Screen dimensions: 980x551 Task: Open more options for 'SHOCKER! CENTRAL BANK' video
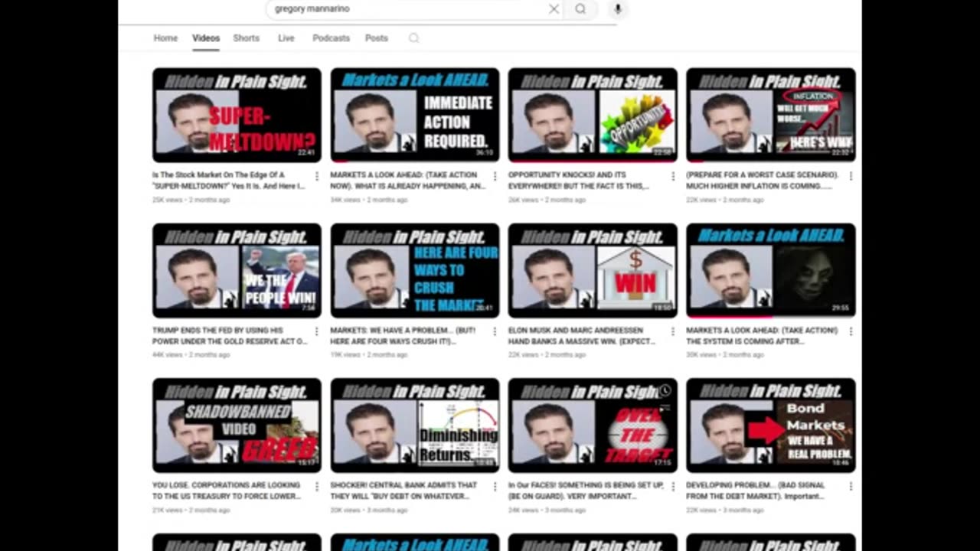tap(495, 486)
